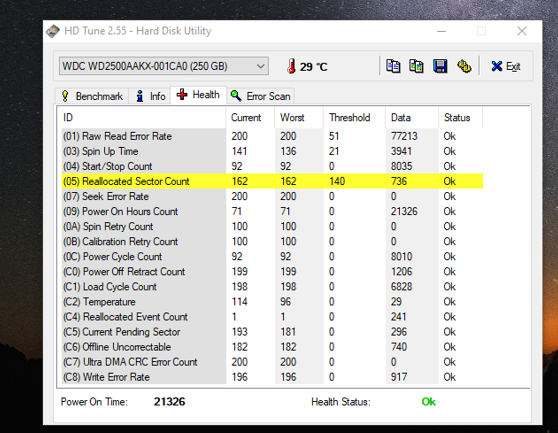Select the Spin Retry Count row
Viewport: 558px width, 433px height.
coord(272,226)
